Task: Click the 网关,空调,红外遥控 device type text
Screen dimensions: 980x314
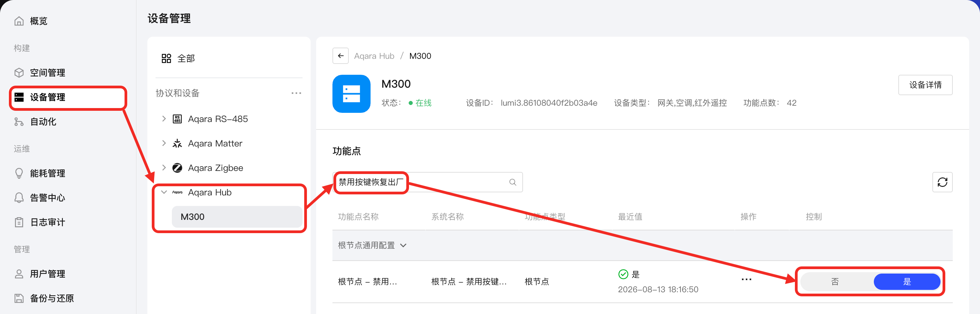Action: pyautogui.click(x=692, y=103)
